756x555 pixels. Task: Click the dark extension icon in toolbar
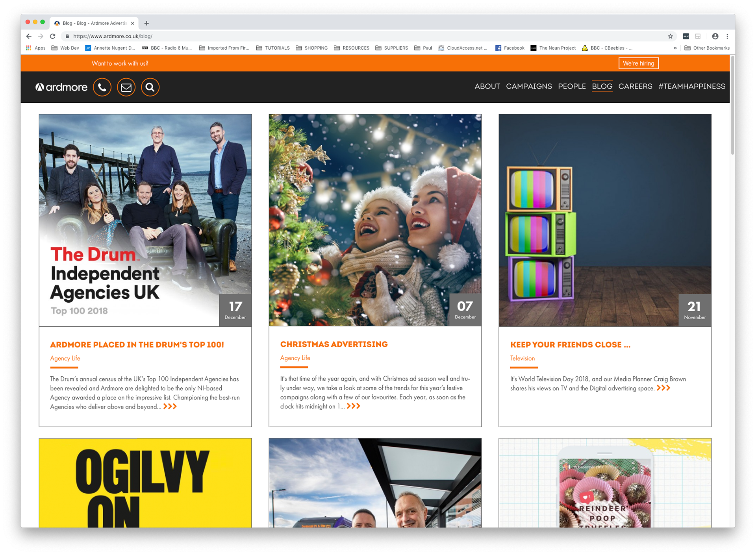coord(686,36)
